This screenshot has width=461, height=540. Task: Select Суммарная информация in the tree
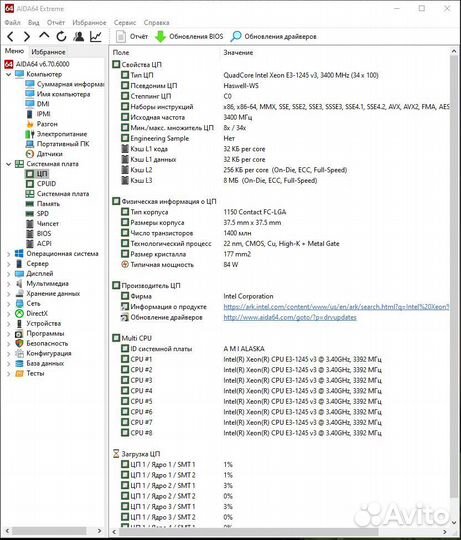(64, 84)
